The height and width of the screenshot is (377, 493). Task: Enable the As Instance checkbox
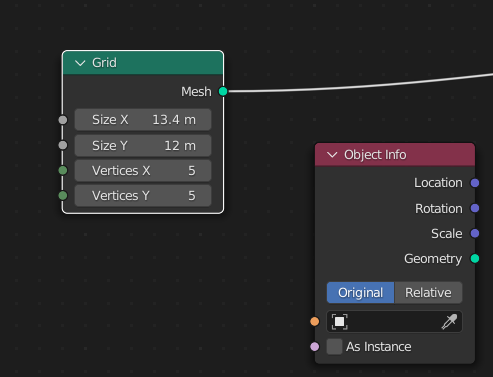(334, 347)
